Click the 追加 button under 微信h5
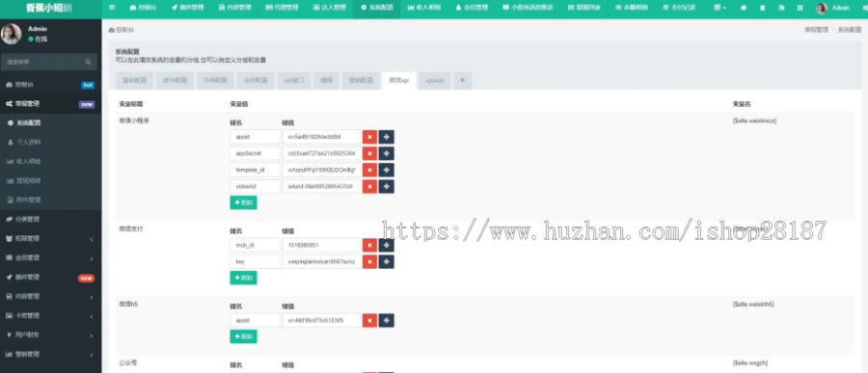Screen dimensions: 868x373 click(x=244, y=336)
